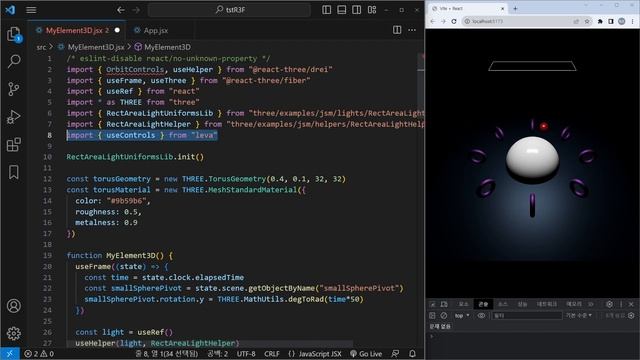Toggle console live expression eye icon

[x=481, y=316]
